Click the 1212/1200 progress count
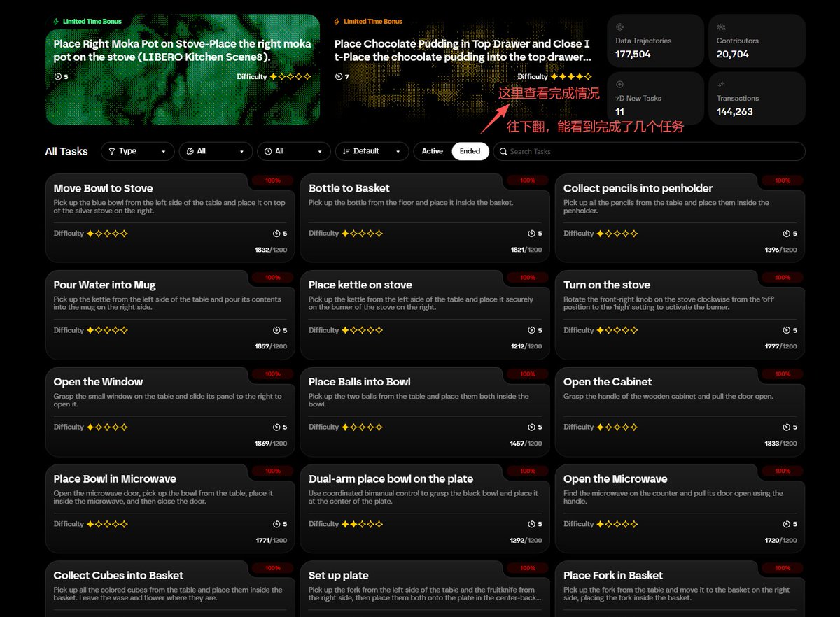Image resolution: width=840 pixels, height=617 pixels. click(526, 346)
